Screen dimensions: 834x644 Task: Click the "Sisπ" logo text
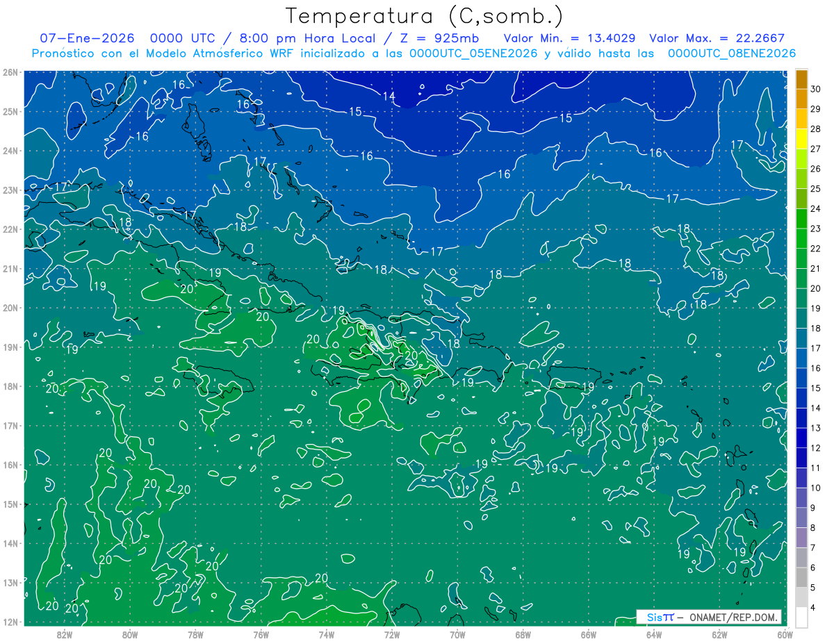pos(660,617)
